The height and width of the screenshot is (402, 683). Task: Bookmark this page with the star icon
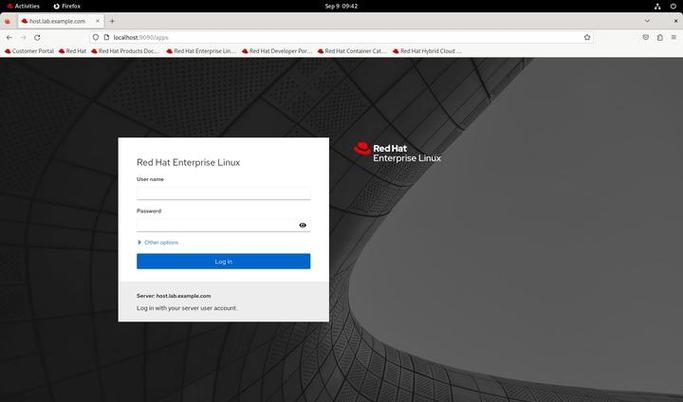[x=587, y=37]
